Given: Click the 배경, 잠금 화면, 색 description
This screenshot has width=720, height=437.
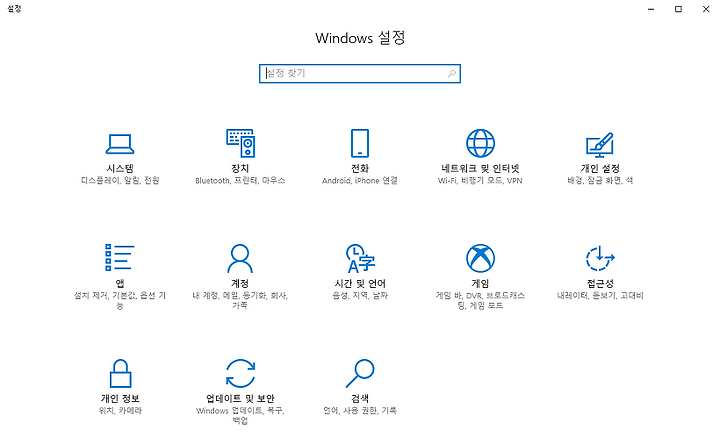Looking at the screenshot, I should pos(600,180).
